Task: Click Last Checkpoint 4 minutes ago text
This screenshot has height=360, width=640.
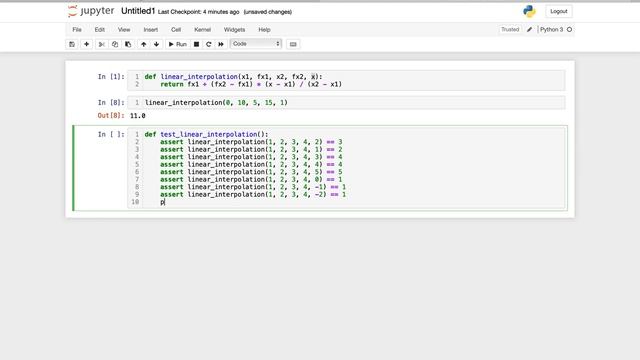Action: coord(198,12)
